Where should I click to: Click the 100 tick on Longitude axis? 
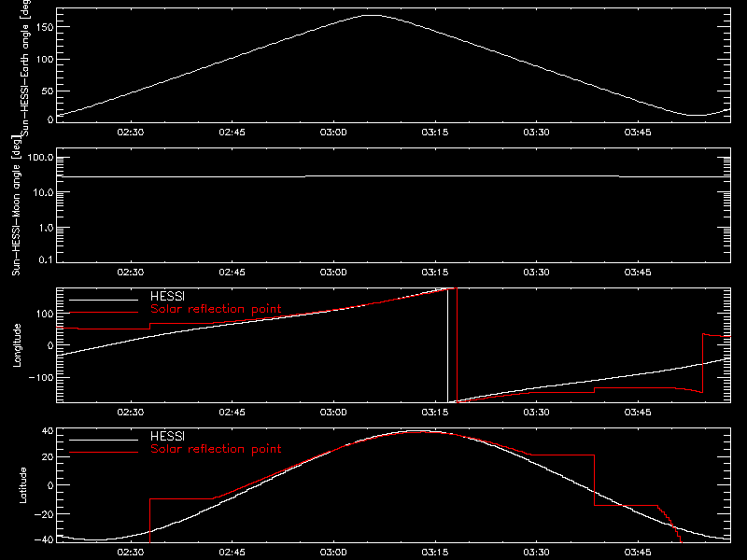click(45, 314)
